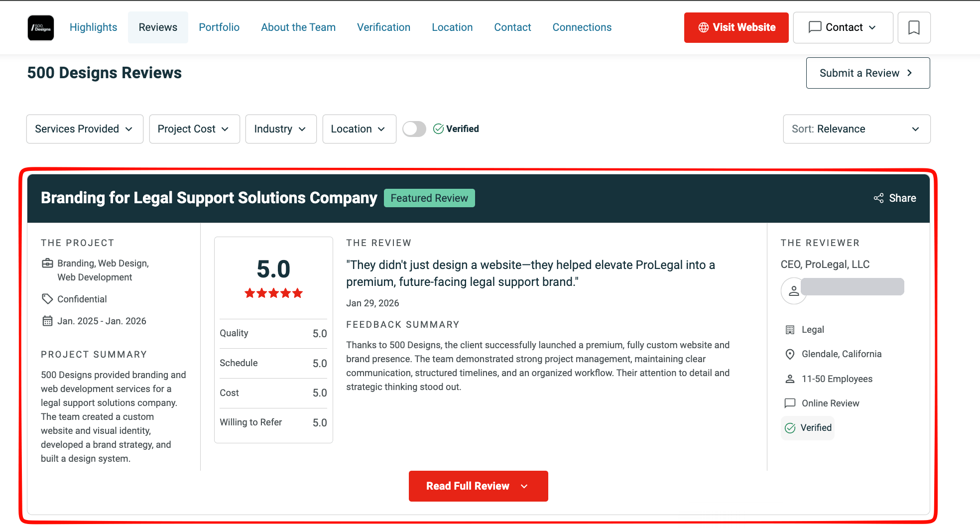Click the 500 Designs logo icon
Viewport: 980px width, 528px height.
pyautogui.click(x=41, y=27)
